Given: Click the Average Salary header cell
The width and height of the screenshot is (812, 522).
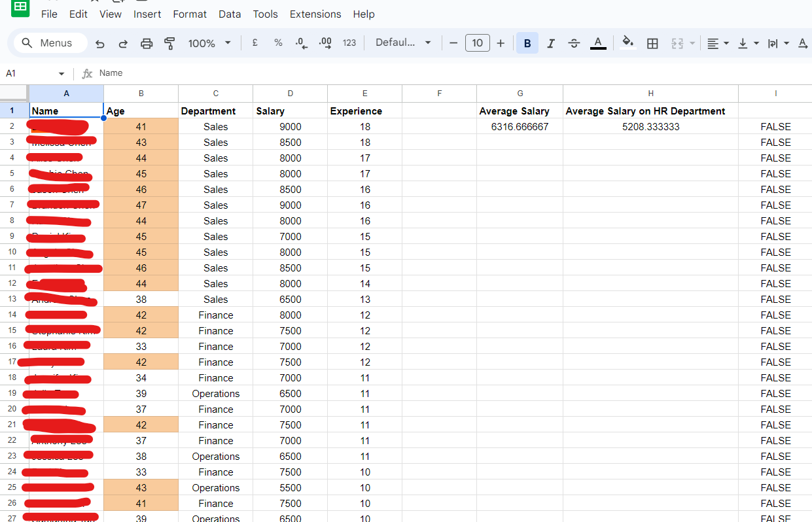Looking at the screenshot, I should [520, 111].
